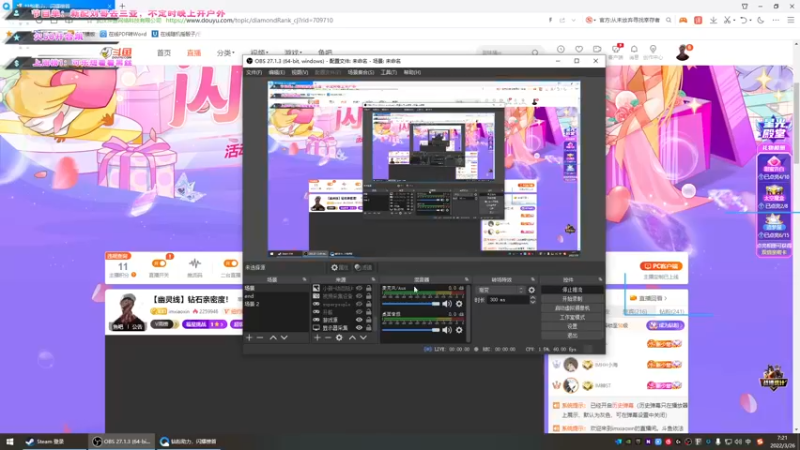Remove the selected source with the minus icon

pos(328,338)
